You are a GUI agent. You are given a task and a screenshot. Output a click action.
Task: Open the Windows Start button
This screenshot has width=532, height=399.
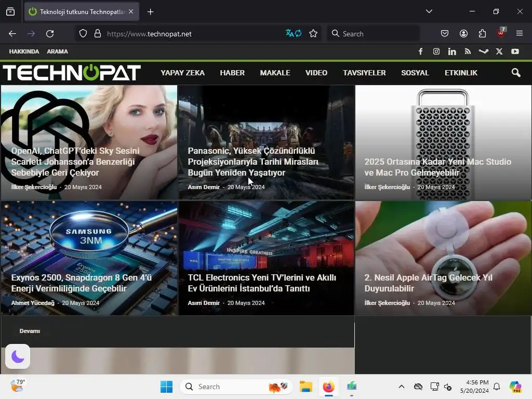click(167, 387)
